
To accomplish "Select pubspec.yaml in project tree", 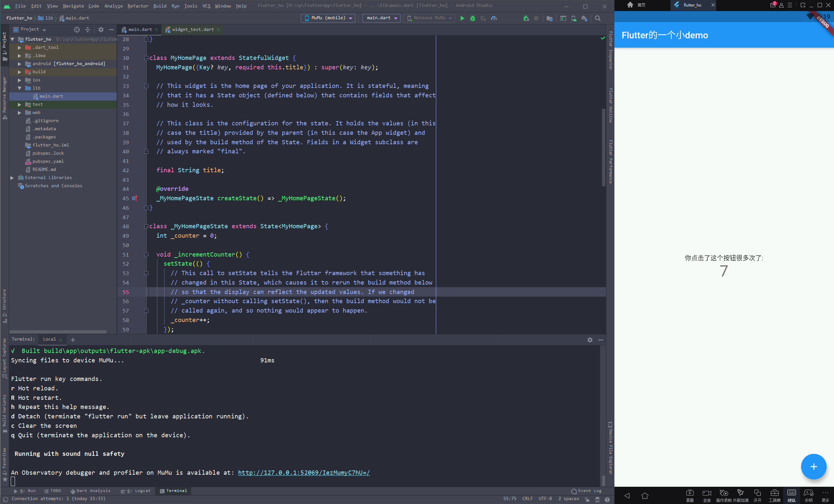I will tap(48, 161).
